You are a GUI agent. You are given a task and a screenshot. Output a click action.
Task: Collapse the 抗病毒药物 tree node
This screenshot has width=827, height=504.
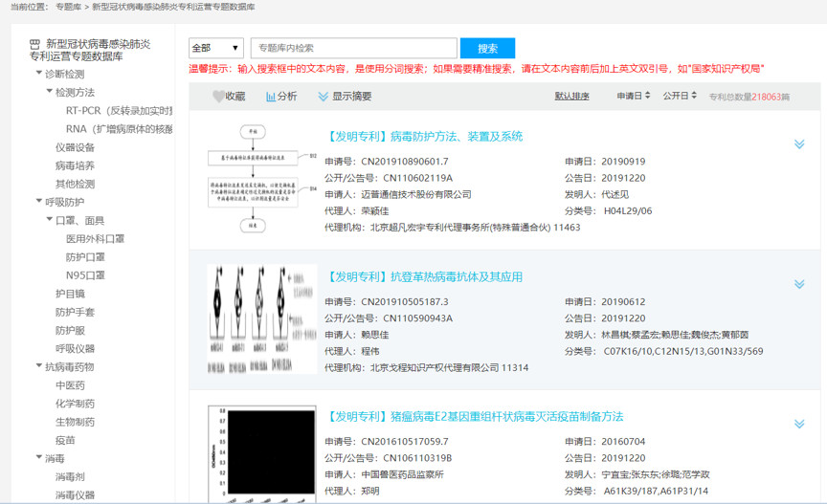coord(38,365)
